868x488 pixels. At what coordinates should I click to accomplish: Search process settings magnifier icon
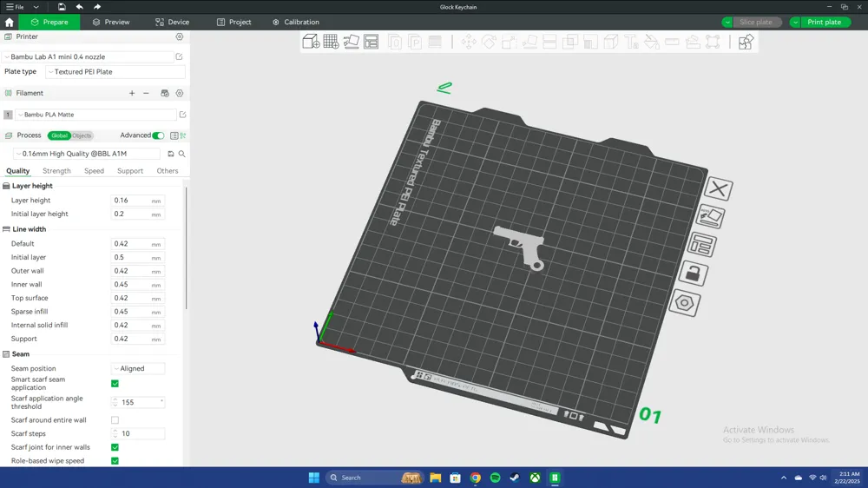pyautogui.click(x=181, y=154)
